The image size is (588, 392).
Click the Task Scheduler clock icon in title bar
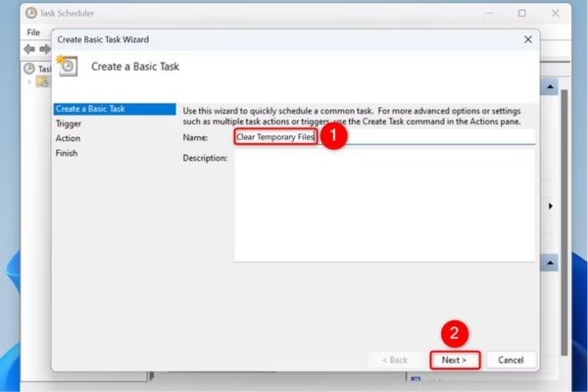(31, 14)
